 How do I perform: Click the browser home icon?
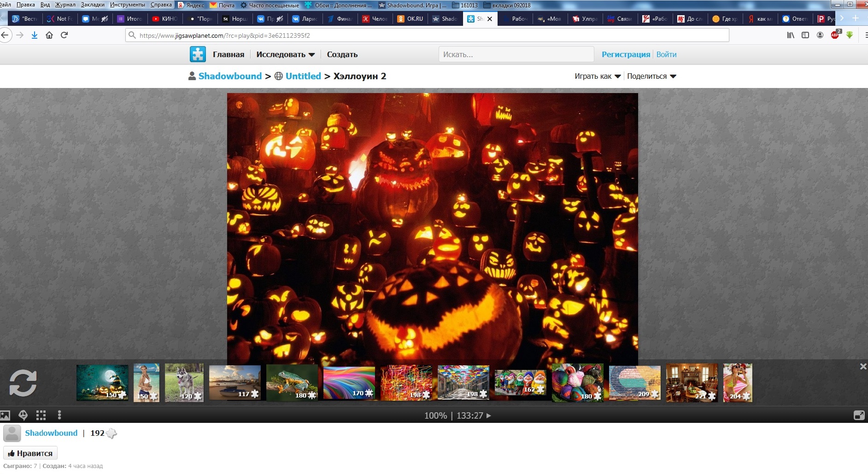[x=49, y=35]
